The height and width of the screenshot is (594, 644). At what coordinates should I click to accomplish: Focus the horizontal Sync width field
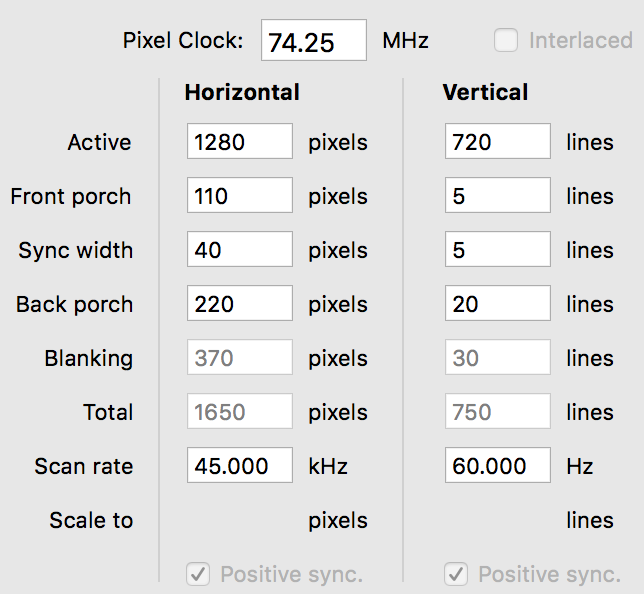point(239,250)
